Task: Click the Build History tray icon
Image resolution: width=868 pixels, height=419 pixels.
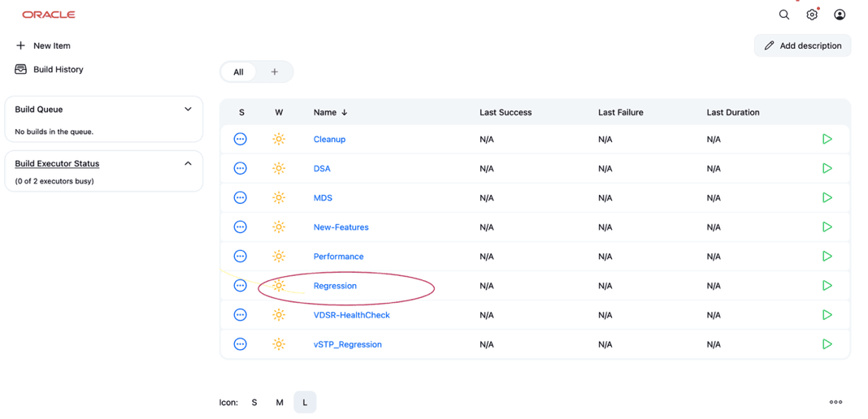Action: pos(21,69)
